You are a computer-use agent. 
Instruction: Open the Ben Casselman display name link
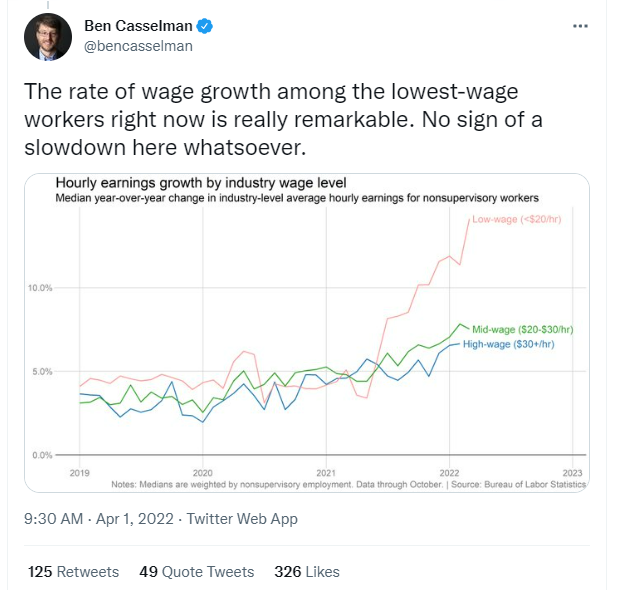click(138, 26)
